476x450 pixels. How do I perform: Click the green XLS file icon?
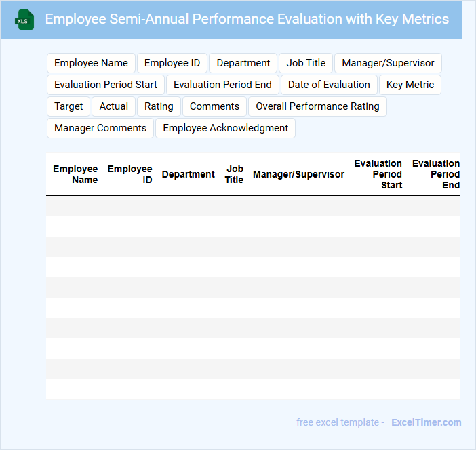24,20
